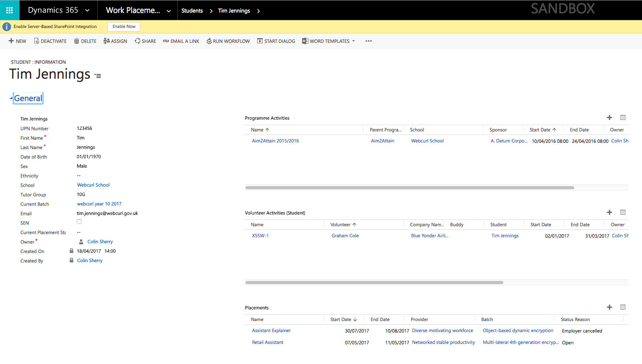Add a new Programme Activity with plus icon
Screen dimensions: 642x364
point(609,117)
